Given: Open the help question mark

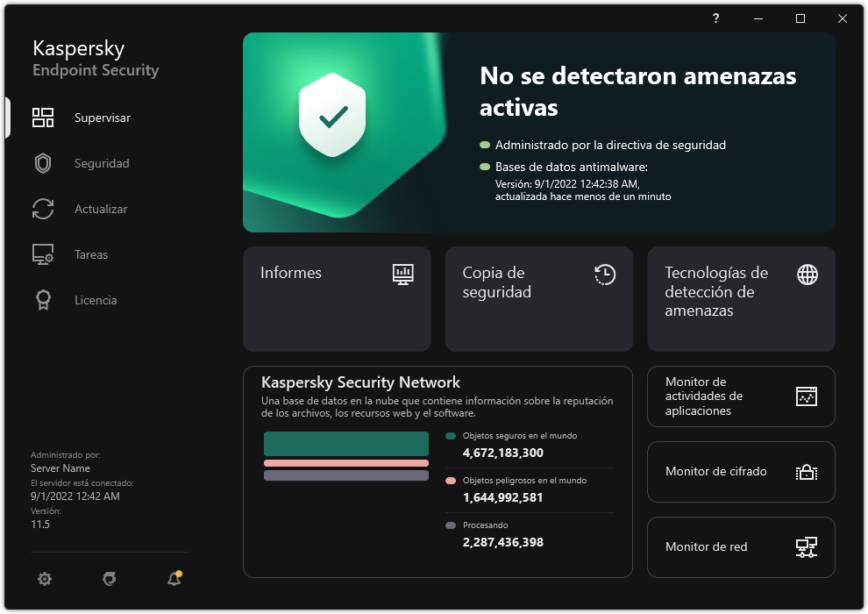Looking at the screenshot, I should coord(715,18).
